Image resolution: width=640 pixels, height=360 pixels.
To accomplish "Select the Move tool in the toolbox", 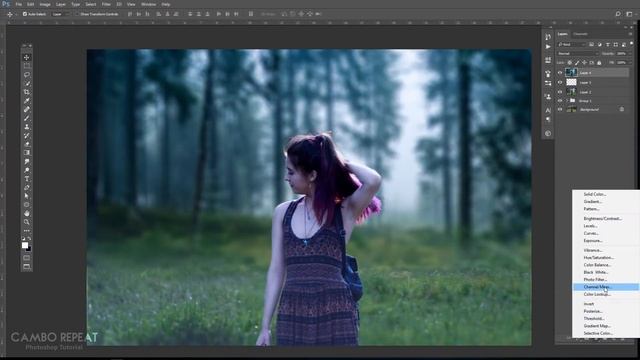I will [27, 58].
